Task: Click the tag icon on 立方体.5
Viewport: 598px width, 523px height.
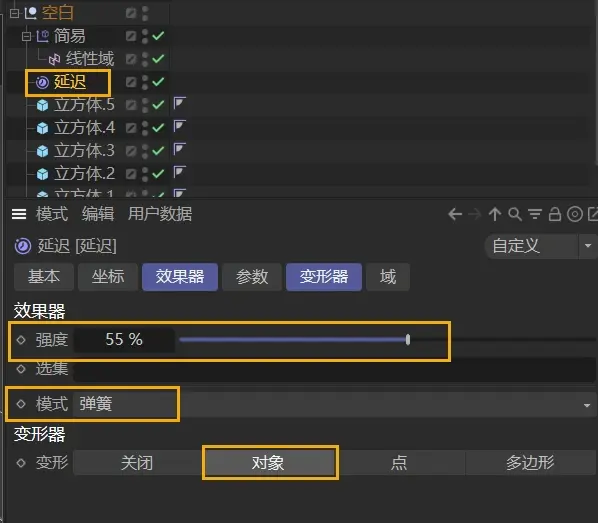Action: (x=180, y=103)
